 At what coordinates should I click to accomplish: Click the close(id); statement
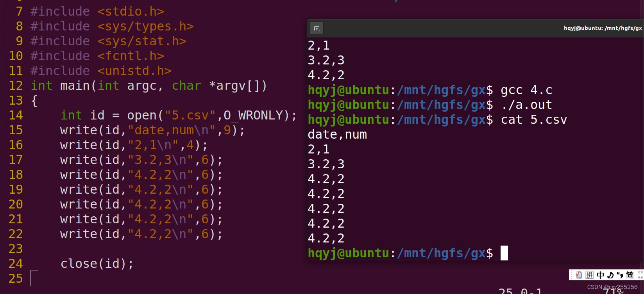tap(97, 264)
